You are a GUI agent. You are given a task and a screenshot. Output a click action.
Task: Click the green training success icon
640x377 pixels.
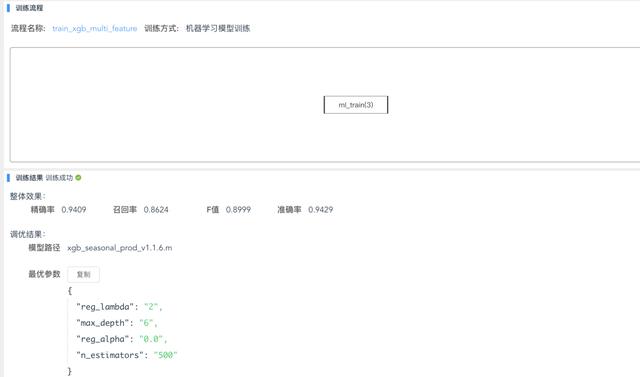tap(78, 177)
